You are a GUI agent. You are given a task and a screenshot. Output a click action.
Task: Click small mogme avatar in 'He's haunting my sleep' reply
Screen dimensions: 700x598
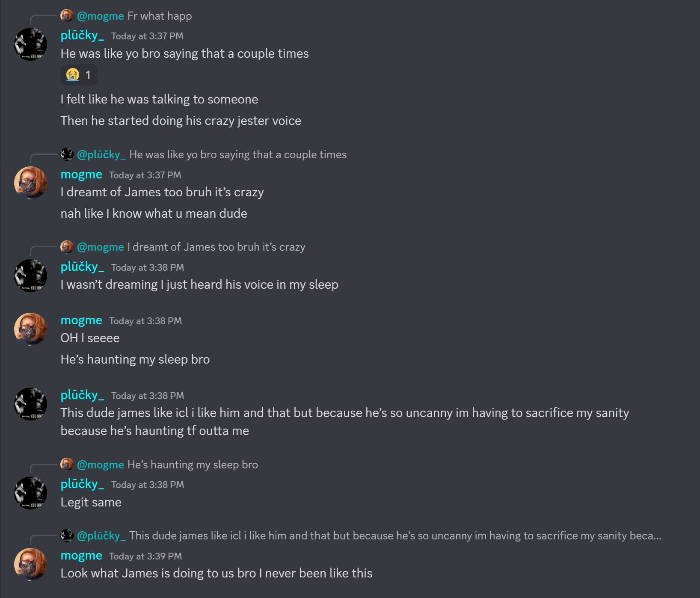pos(67,464)
